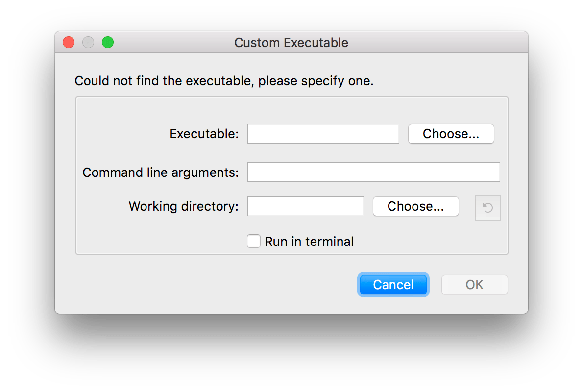
Task: Click the green zoom window button
Action: pyautogui.click(x=108, y=43)
